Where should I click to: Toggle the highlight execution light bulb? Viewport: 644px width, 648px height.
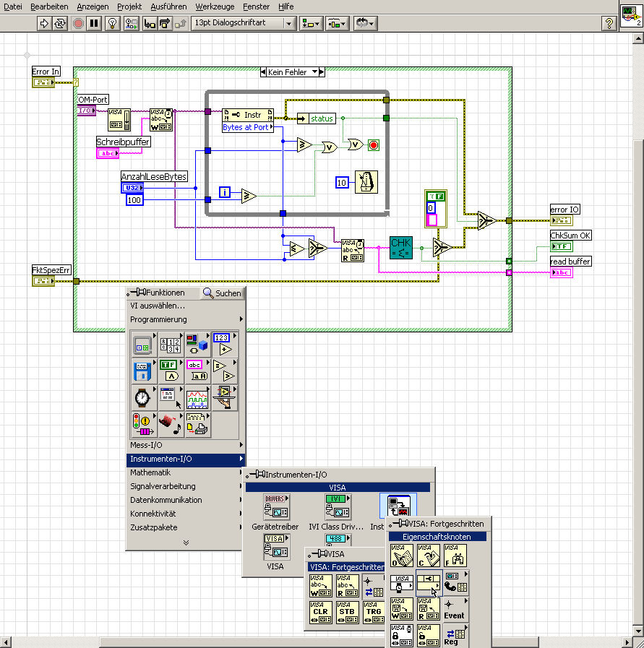(112, 23)
